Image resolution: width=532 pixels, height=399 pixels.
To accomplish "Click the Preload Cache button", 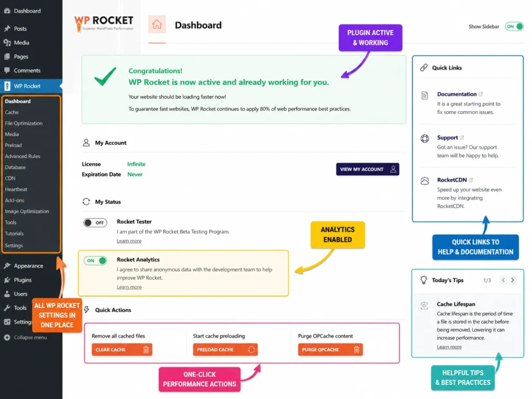I will [x=225, y=350].
